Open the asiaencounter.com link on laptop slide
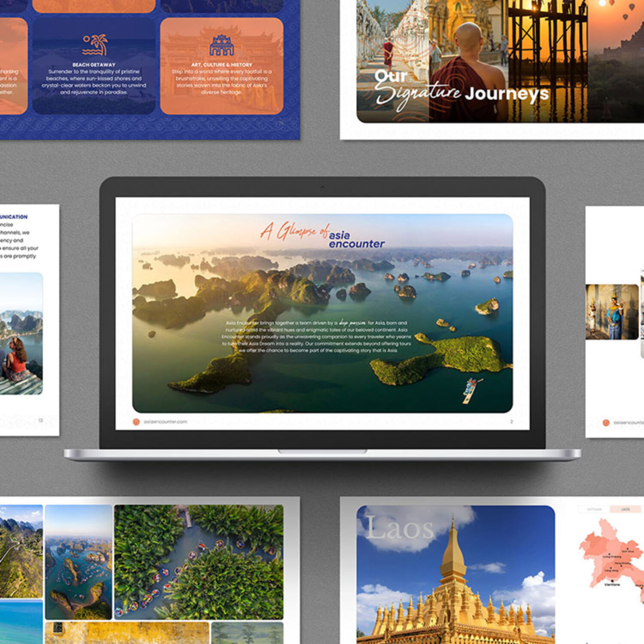The height and width of the screenshot is (644, 644). (x=165, y=422)
